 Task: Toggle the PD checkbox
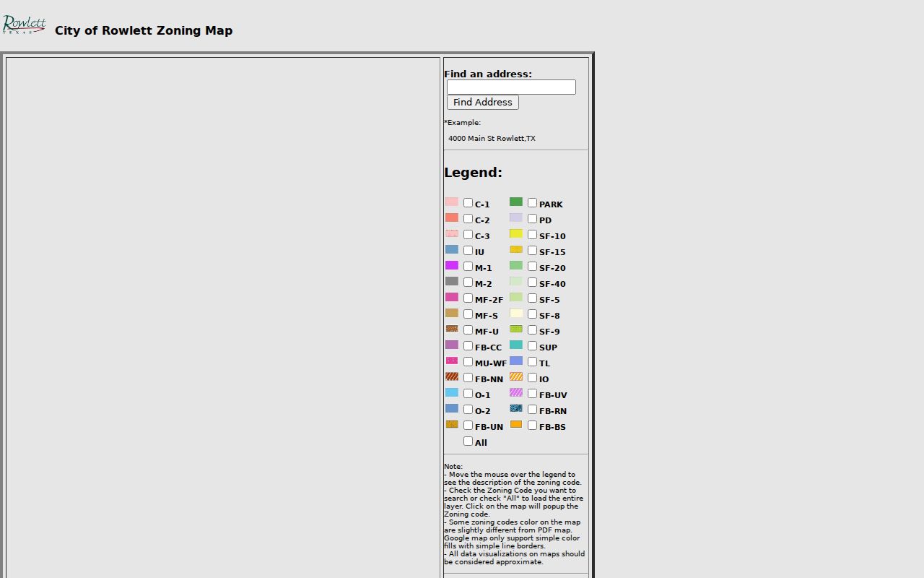pyautogui.click(x=532, y=219)
